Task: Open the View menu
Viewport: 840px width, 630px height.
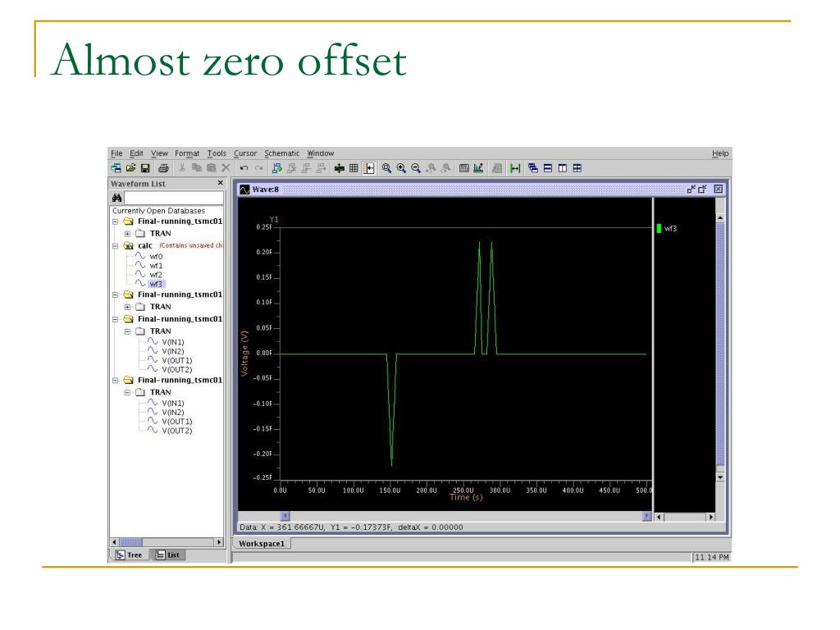Action: (159, 153)
